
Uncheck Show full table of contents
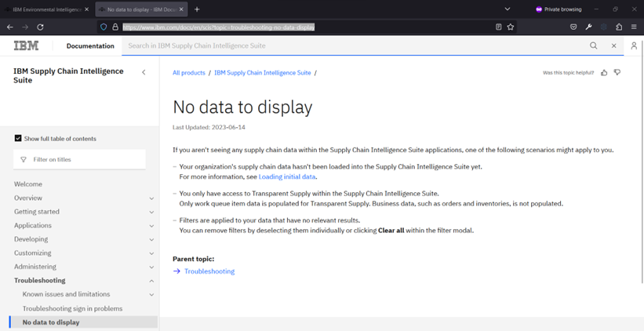[18, 139]
